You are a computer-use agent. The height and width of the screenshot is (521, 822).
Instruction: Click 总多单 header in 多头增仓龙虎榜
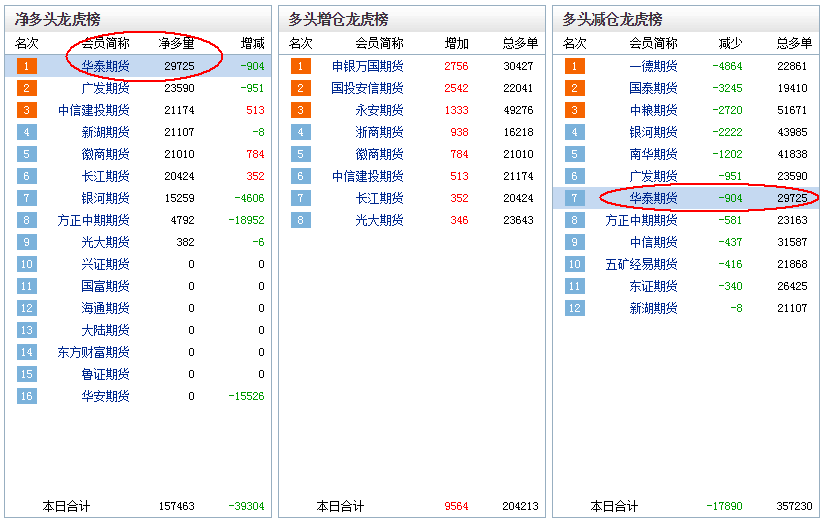[x=521, y=43]
